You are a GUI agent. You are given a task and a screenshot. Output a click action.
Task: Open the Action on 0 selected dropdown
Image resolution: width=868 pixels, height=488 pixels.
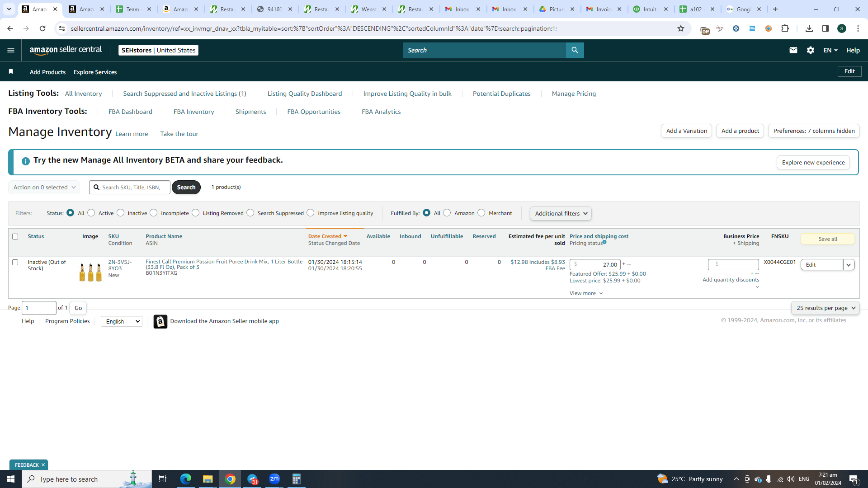[x=44, y=187]
